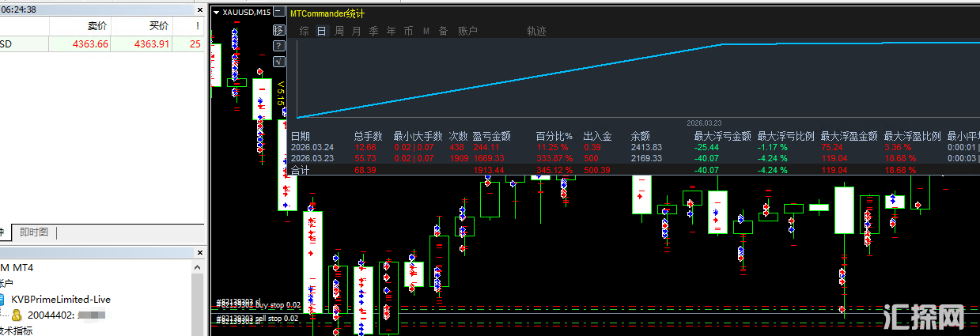Open the 账户 account tab
This screenshot has width=980, height=336.
tap(467, 31)
